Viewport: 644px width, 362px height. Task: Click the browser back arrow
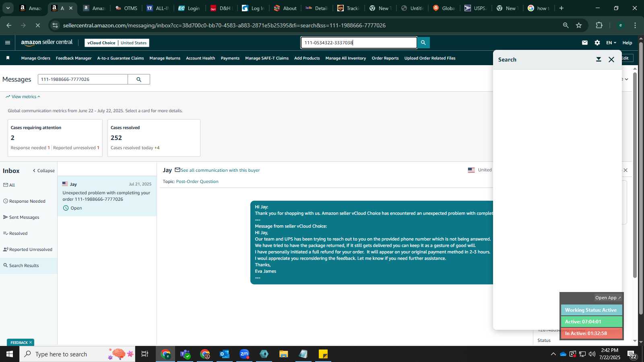9,25
